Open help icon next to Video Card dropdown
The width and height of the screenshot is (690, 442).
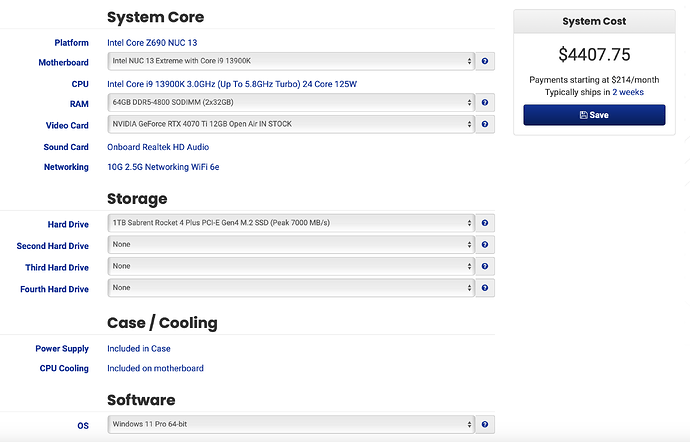click(x=485, y=124)
